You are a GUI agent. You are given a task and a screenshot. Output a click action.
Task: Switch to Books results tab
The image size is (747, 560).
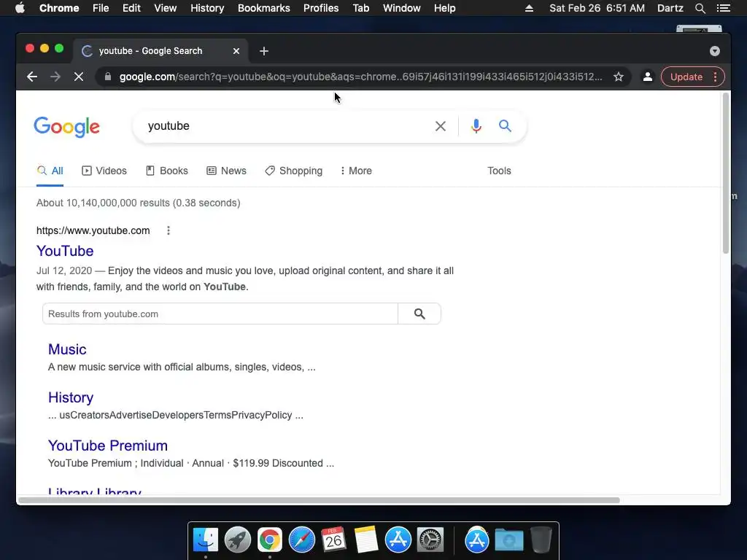(x=167, y=171)
